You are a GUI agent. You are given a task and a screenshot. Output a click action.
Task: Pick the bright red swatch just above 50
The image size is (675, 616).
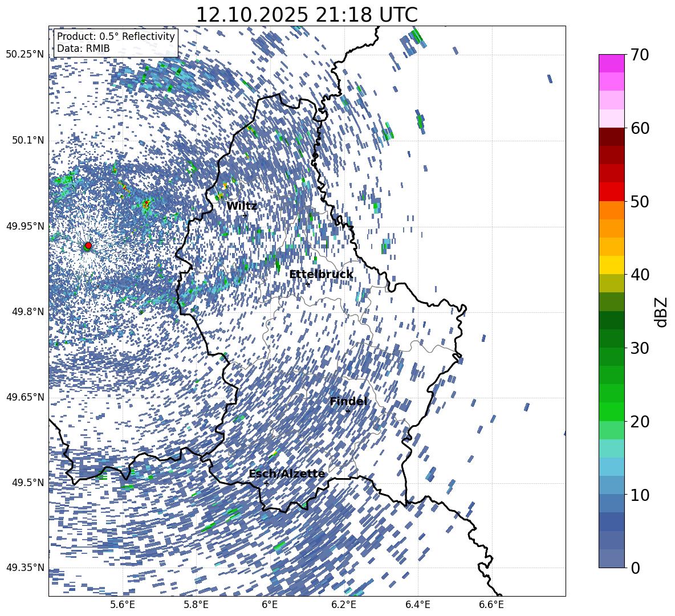click(612, 192)
